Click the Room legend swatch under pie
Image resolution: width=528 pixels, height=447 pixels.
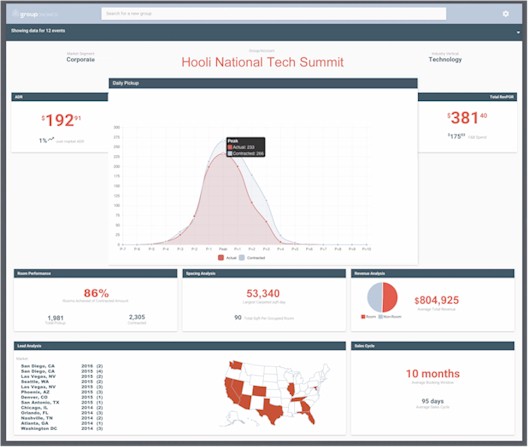(x=363, y=317)
